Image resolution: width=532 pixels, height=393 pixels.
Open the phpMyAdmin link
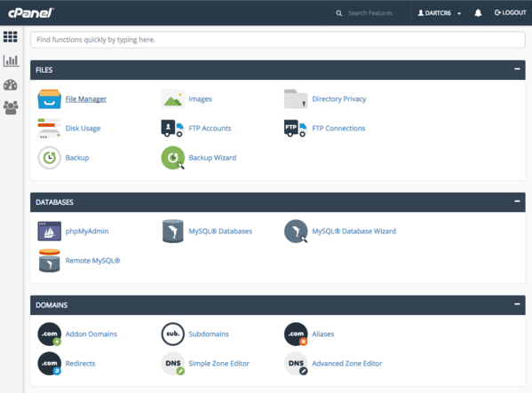[x=87, y=232]
